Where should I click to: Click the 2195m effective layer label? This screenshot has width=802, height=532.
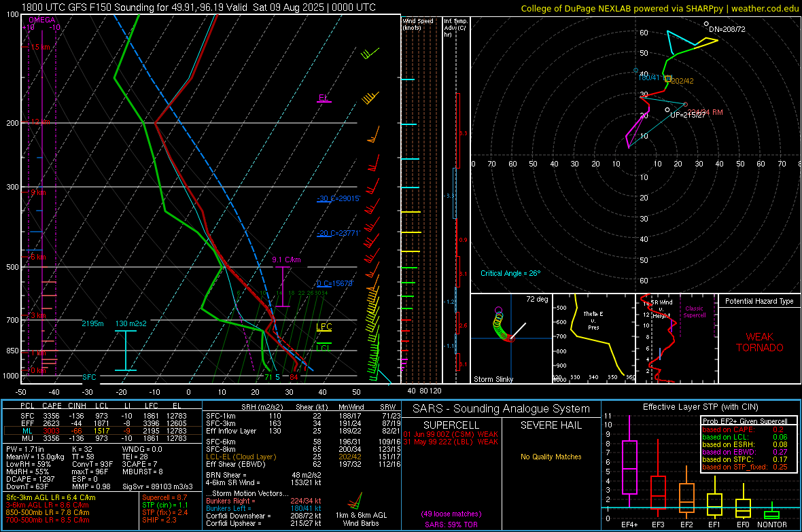pos(92,324)
